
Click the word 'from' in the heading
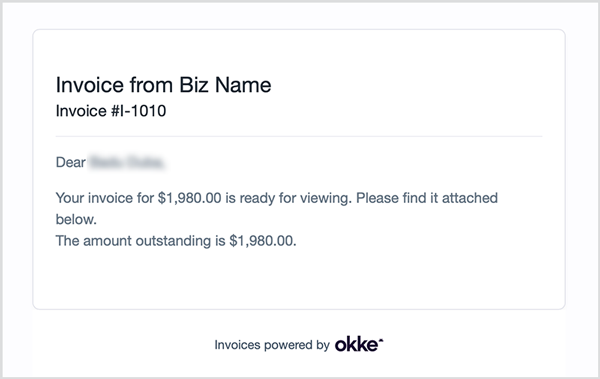pyautogui.click(x=151, y=85)
